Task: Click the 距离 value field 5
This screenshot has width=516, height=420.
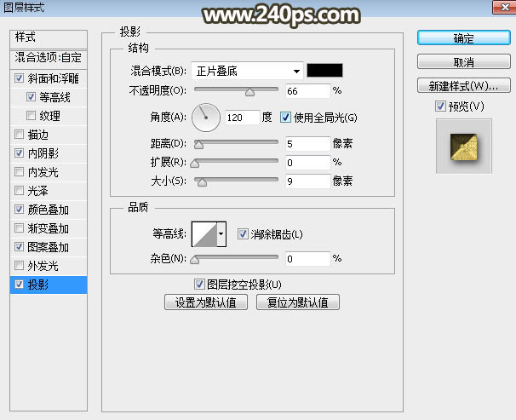Action: [307, 144]
